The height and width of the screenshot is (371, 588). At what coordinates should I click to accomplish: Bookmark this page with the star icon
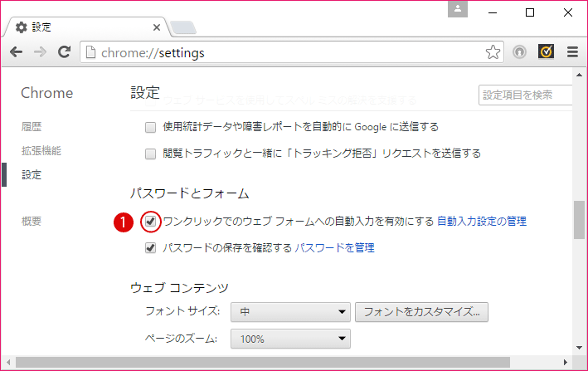click(x=493, y=52)
